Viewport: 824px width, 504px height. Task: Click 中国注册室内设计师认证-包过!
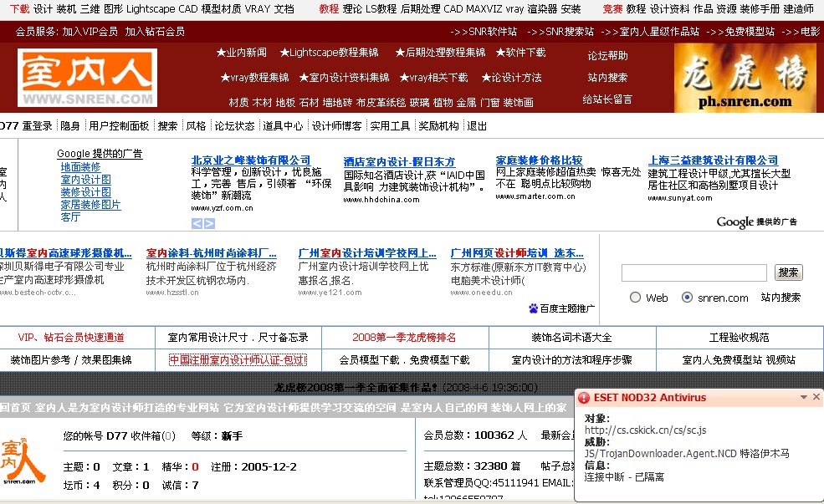[238, 360]
